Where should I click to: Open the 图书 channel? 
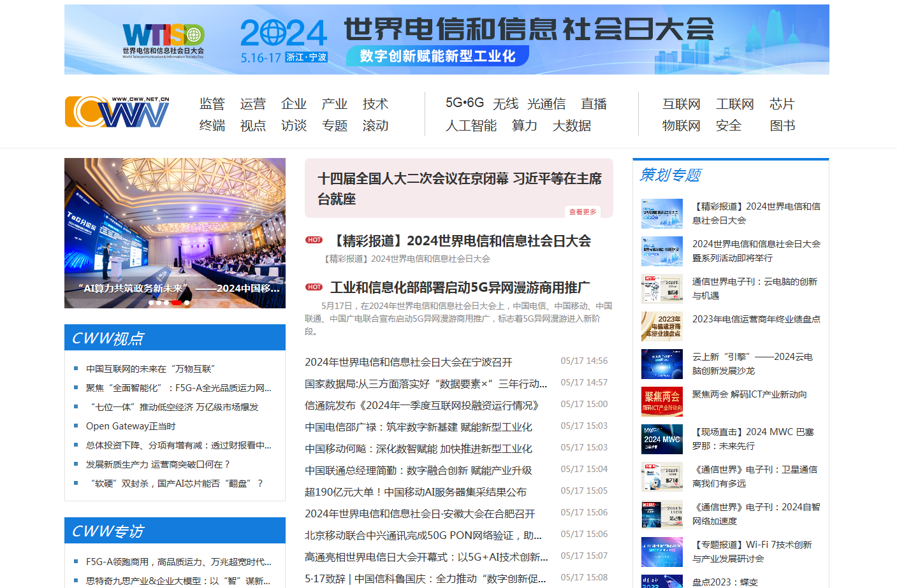coord(782,125)
